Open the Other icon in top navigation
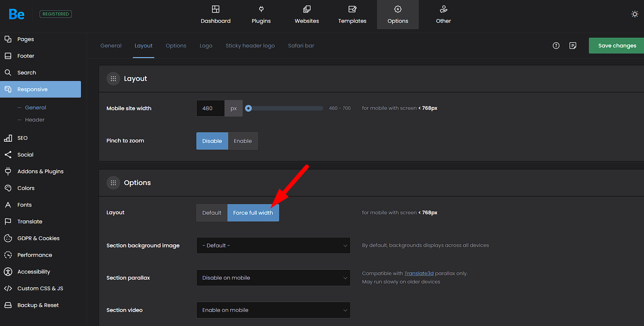Screen dimensions: 644x326 pos(444,9)
